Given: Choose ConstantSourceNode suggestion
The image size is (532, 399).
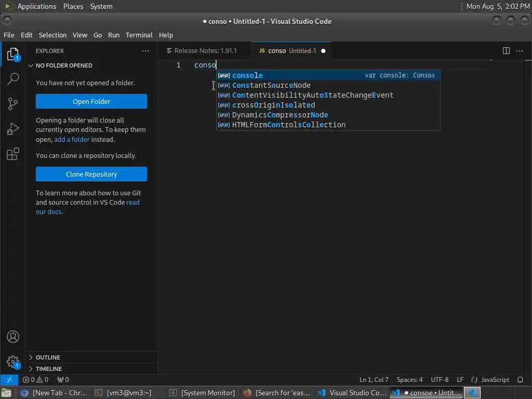Looking at the screenshot, I should (x=328, y=85).
